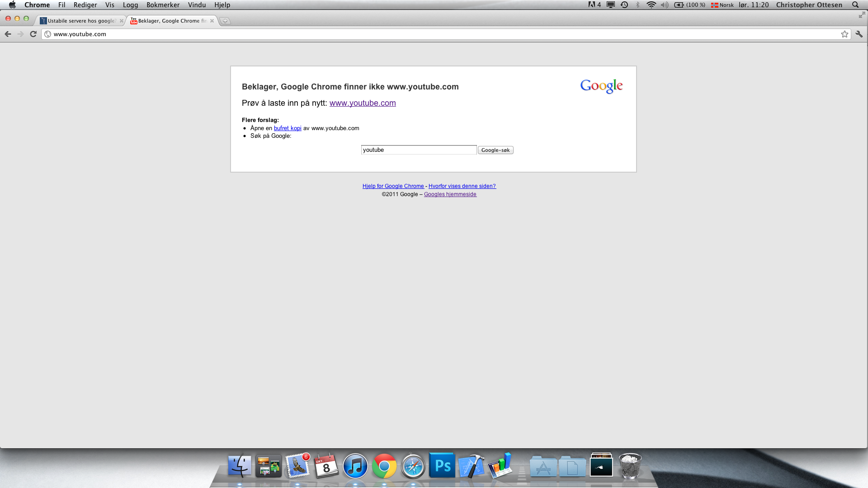The image size is (868, 488).
Task: Open 'Hvorfor vises denne siden?' link
Action: [462, 186]
